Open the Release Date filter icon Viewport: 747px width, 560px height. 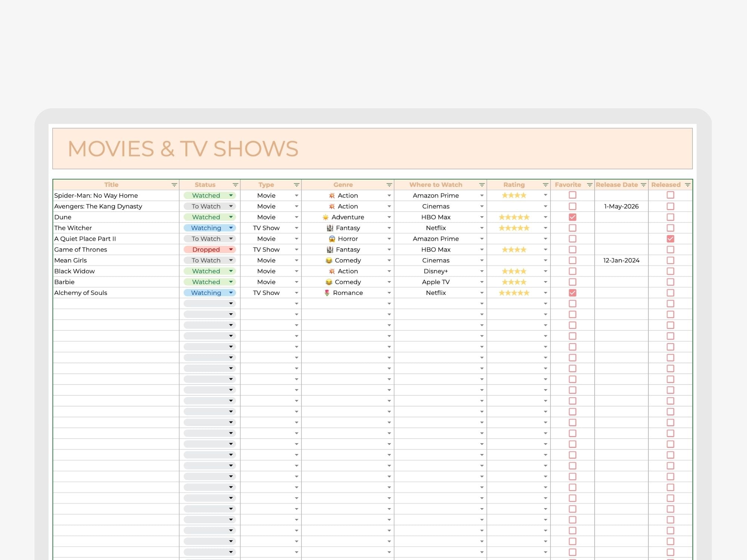click(643, 185)
